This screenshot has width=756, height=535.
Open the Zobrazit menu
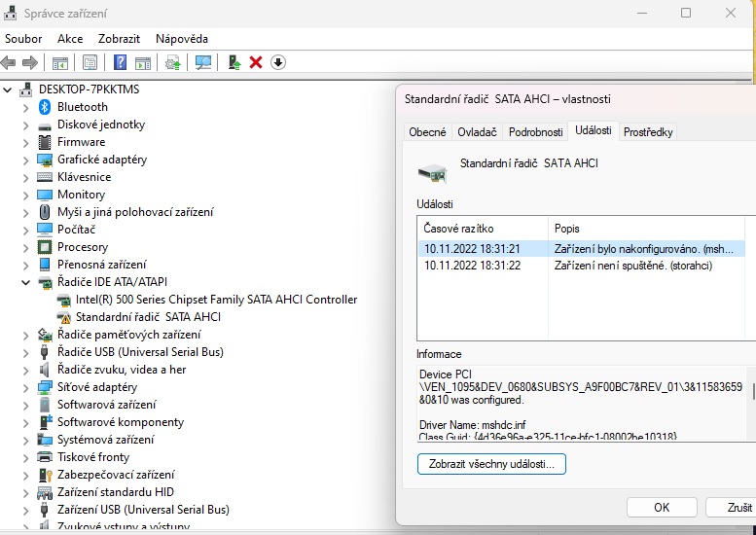pyautogui.click(x=119, y=39)
